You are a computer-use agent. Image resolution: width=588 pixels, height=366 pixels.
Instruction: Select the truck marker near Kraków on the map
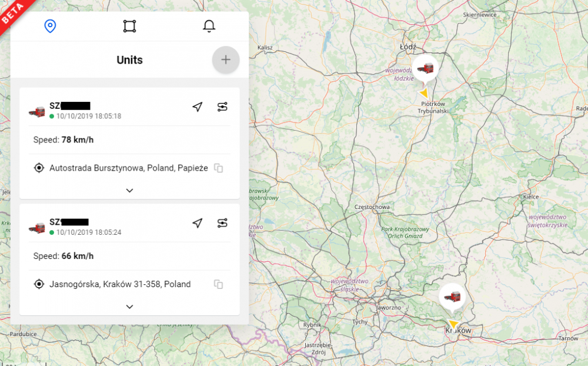[452, 297]
